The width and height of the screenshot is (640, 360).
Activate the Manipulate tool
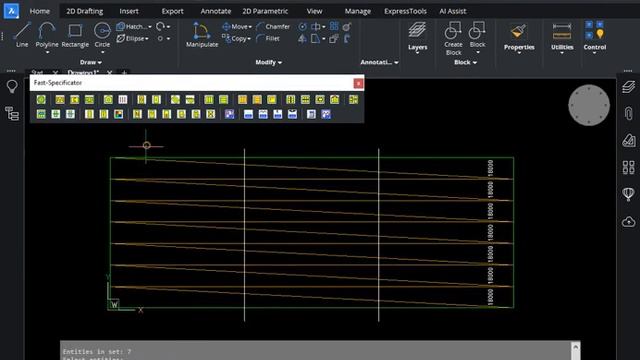click(202, 35)
